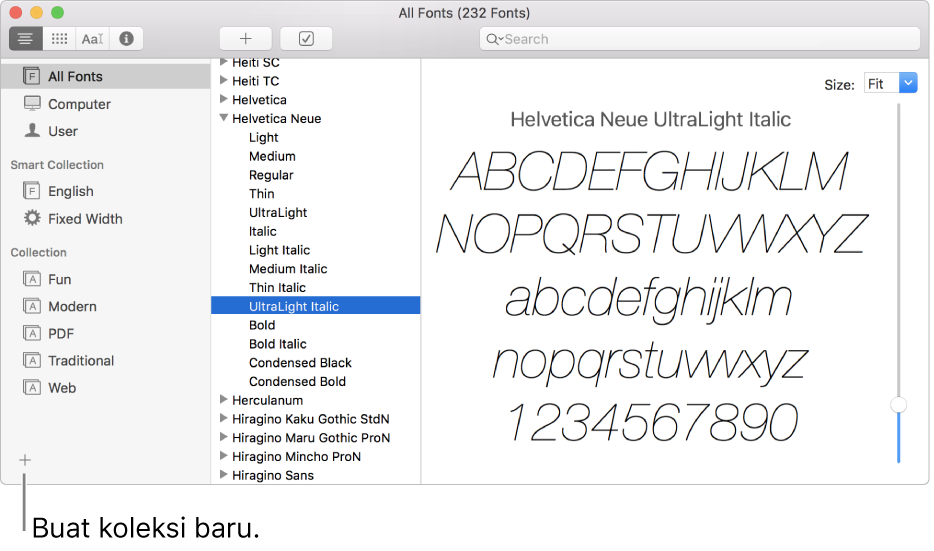The width and height of the screenshot is (934, 551).
Task: Click the Helvetica family name
Action: (x=259, y=99)
